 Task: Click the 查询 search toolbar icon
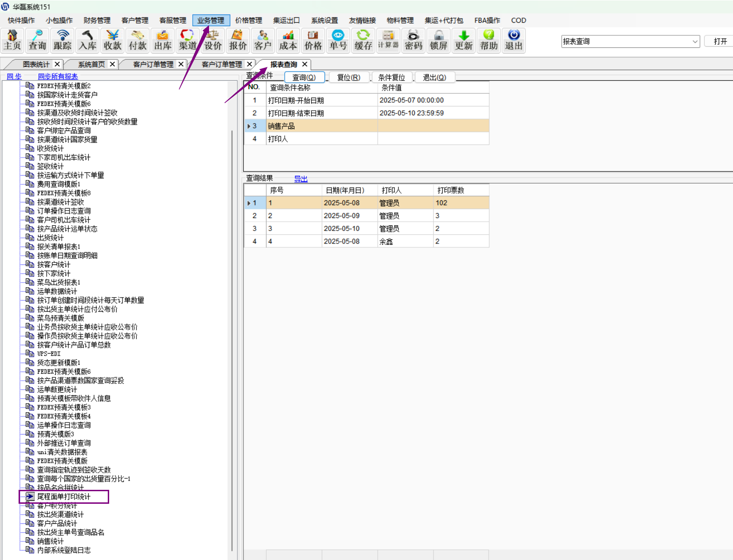(38, 40)
